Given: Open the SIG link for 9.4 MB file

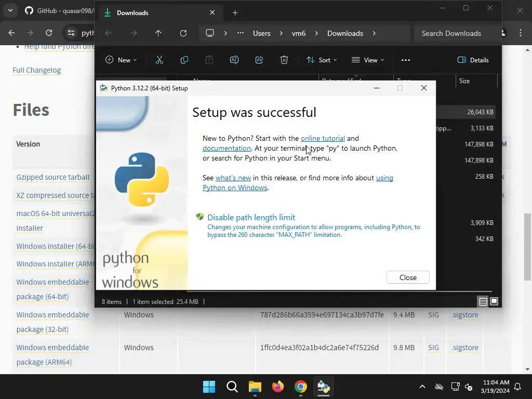Looking at the screenshot, I should (x=433, y=315).
